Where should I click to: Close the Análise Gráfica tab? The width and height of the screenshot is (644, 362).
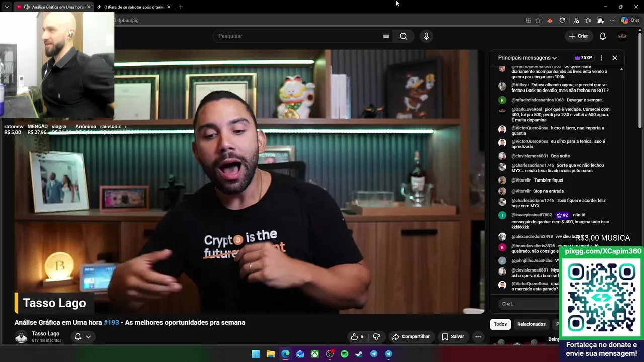[88, 7]
